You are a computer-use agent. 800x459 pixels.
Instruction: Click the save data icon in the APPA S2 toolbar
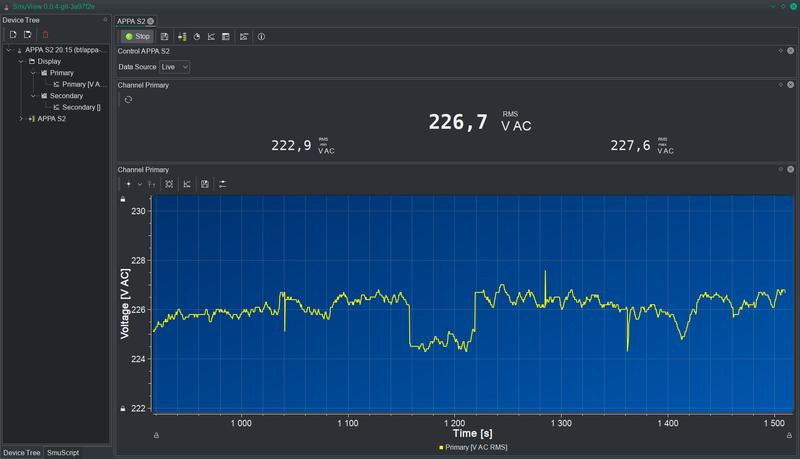pyautogui.click(x=165, y=37)
